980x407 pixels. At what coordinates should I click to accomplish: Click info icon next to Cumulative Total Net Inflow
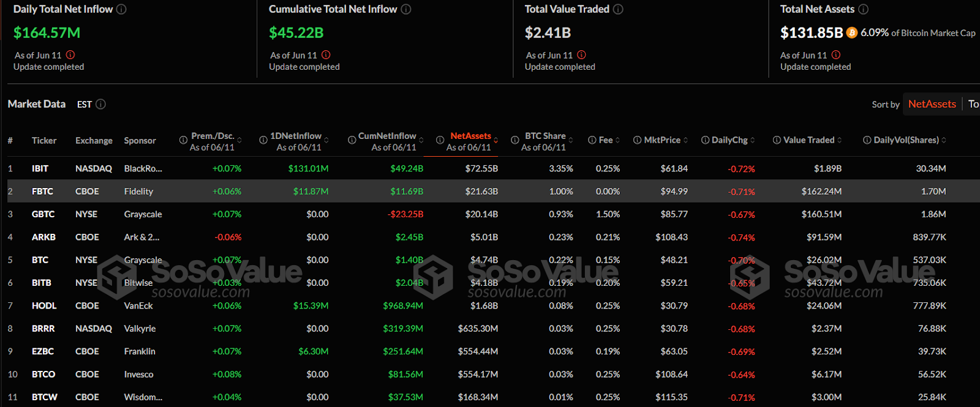pos(405,9)
